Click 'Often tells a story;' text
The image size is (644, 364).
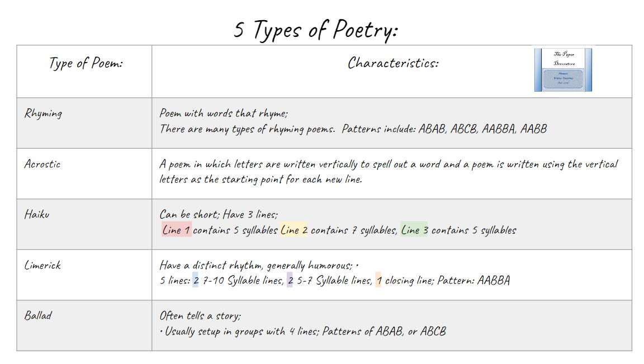(x=200, y=315)
